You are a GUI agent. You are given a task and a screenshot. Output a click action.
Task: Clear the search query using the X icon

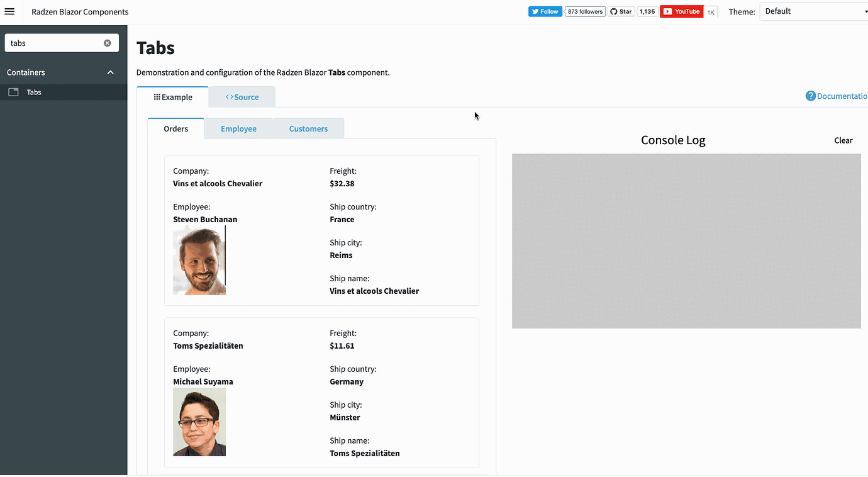point(107,42)
